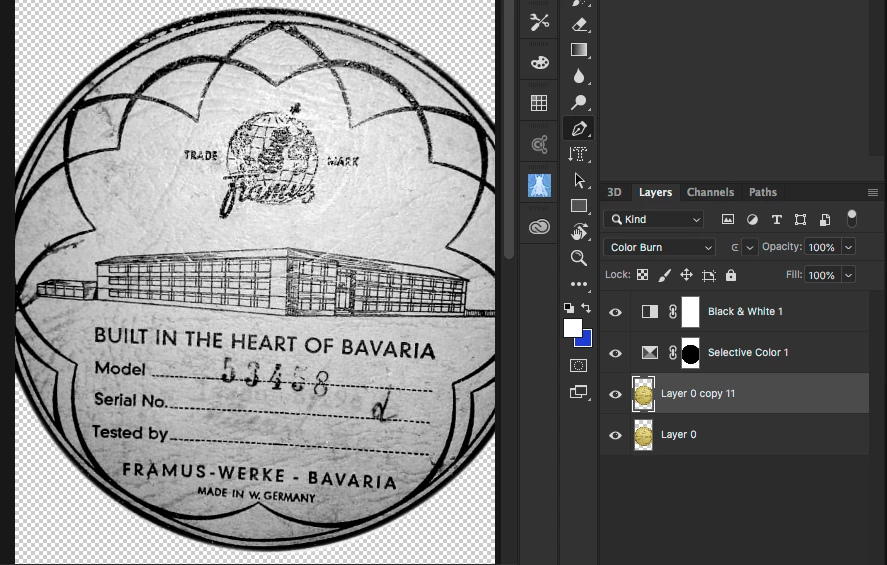Select the Dodge tool
The height and width of the screenshot is (565, 887).
click(x=579, y=102)
